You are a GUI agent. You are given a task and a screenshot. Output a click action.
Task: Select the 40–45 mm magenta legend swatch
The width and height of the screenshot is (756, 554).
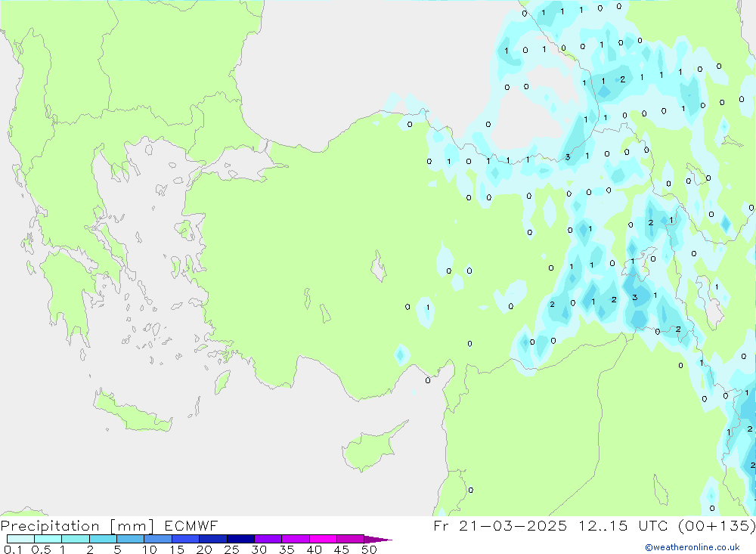tap(323, 539)
